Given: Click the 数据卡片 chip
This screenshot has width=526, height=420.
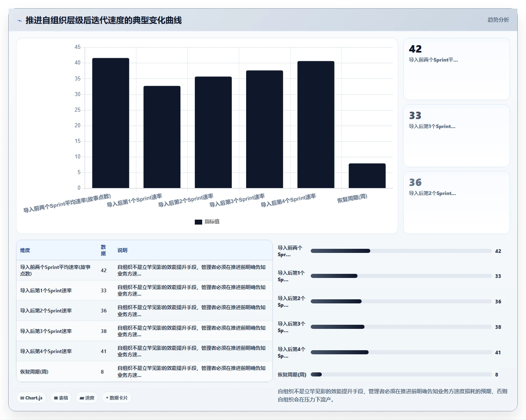Looking at the screenshot, I should (x=117, y=398).
